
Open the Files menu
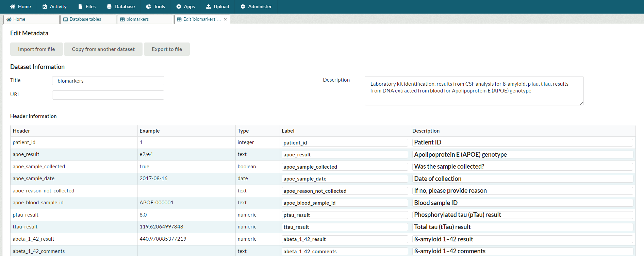point(87,6)
